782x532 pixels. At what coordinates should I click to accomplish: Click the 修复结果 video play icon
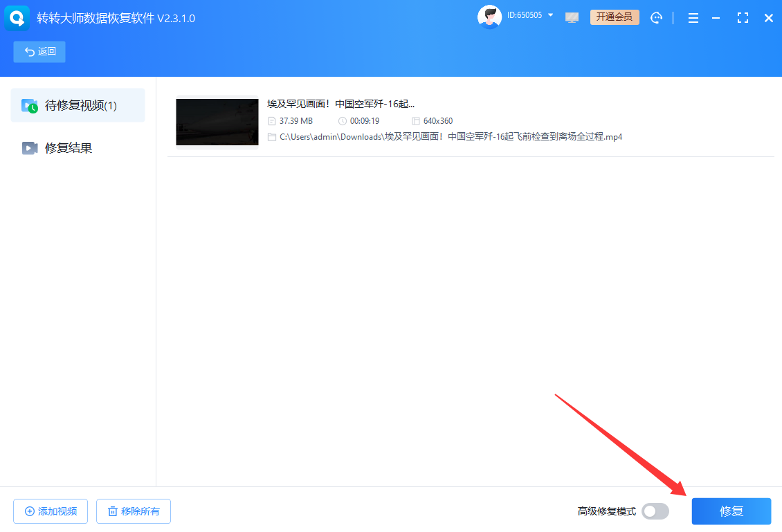click(x=30, y=148)
